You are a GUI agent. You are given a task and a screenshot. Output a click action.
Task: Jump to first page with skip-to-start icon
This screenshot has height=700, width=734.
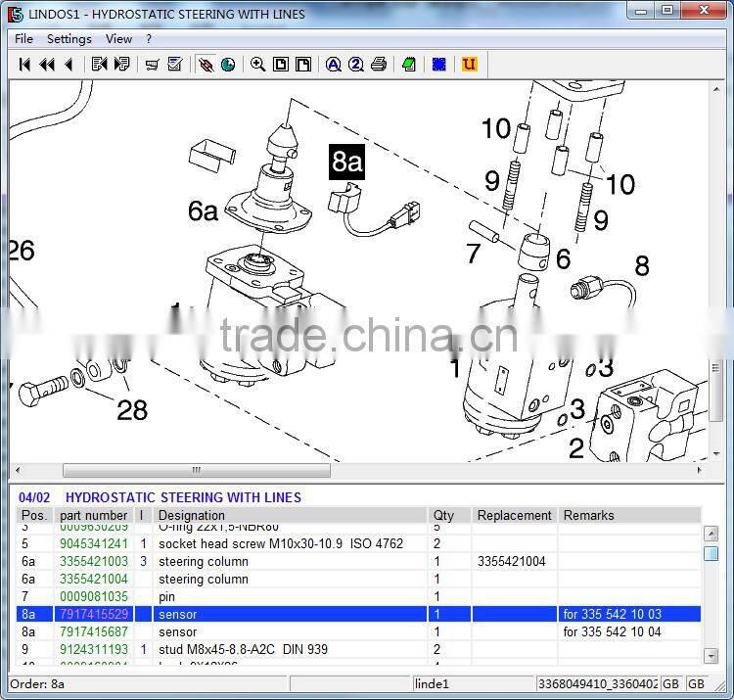click(x=24, y=65)
